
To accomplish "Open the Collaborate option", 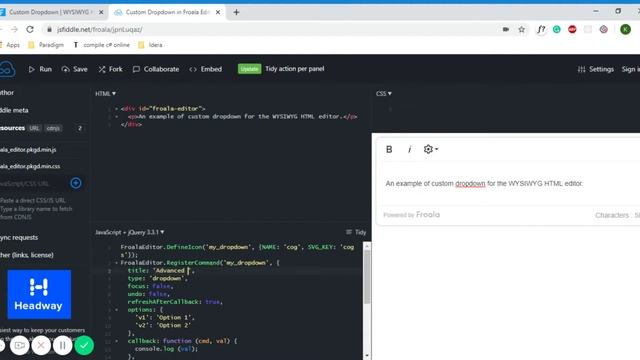I will coord(156,69).
